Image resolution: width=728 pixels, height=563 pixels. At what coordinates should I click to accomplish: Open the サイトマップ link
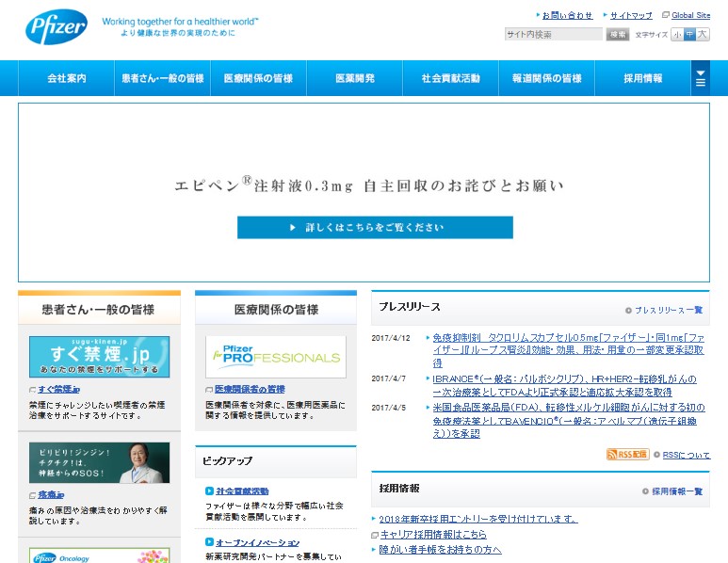point(631,15)
